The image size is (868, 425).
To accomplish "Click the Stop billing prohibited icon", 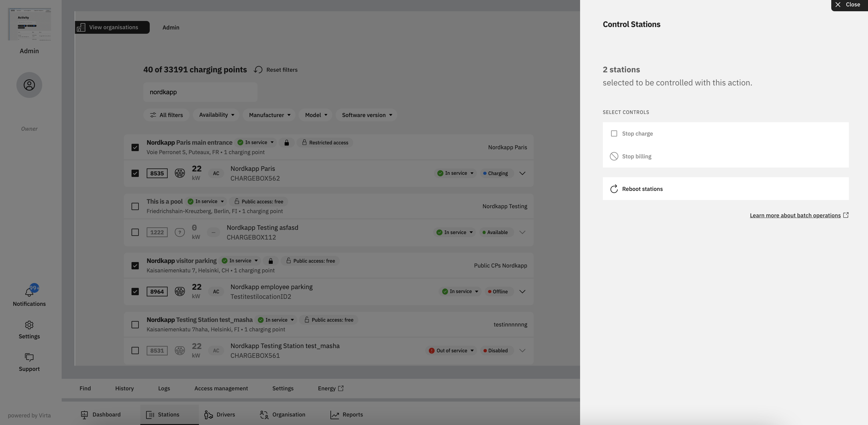I will [x=614, y=157].
